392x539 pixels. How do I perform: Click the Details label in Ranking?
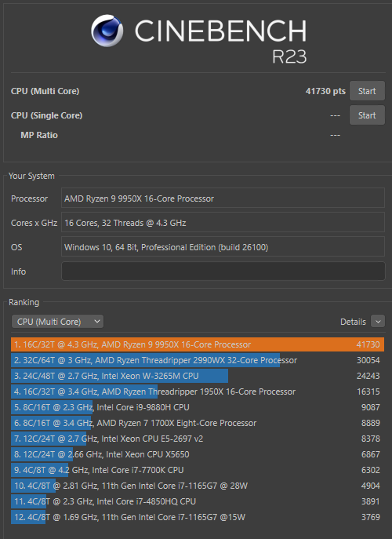pyautogui.click(x=353, y=322)
